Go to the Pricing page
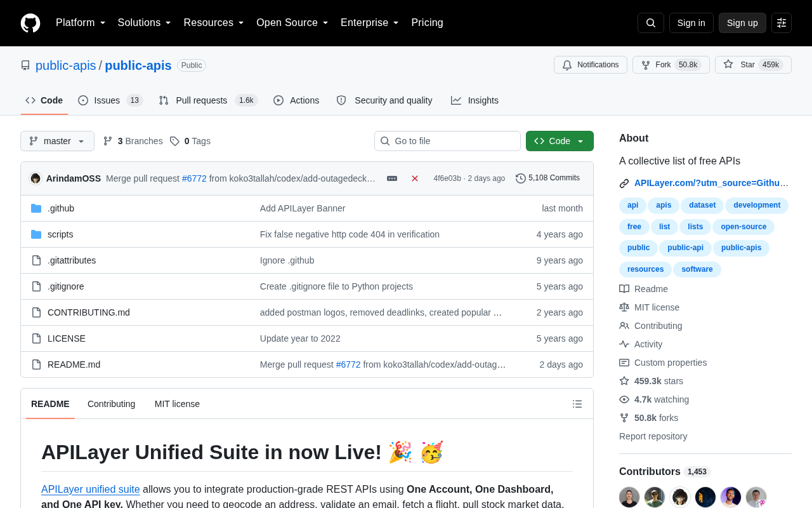 (x=428, y=23)
